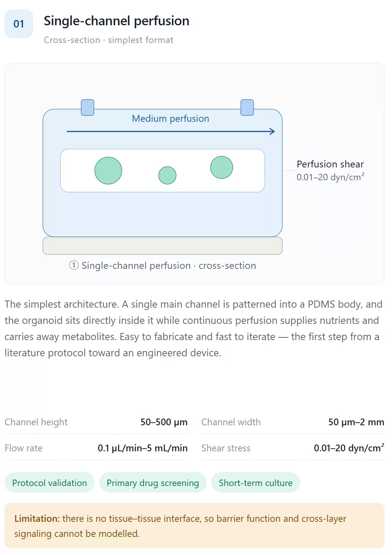392x555 pixels.
Task: Click the Medium perfusion label in diagram
Action: click(170, 118)
